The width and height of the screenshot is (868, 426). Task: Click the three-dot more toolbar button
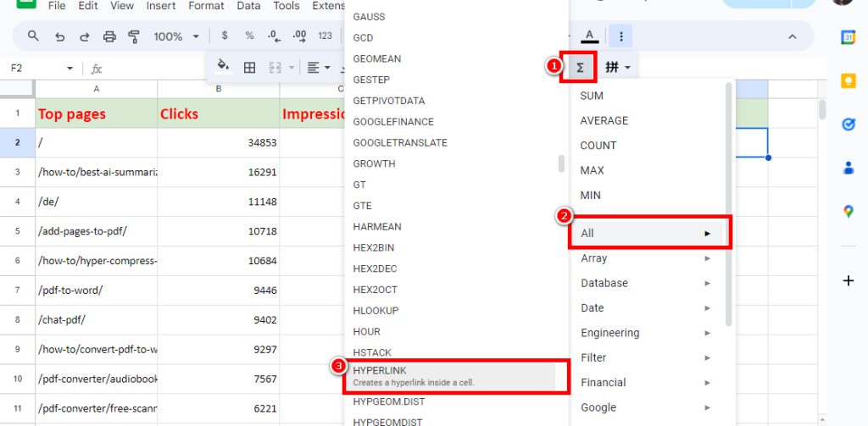(x=621, y=36)
